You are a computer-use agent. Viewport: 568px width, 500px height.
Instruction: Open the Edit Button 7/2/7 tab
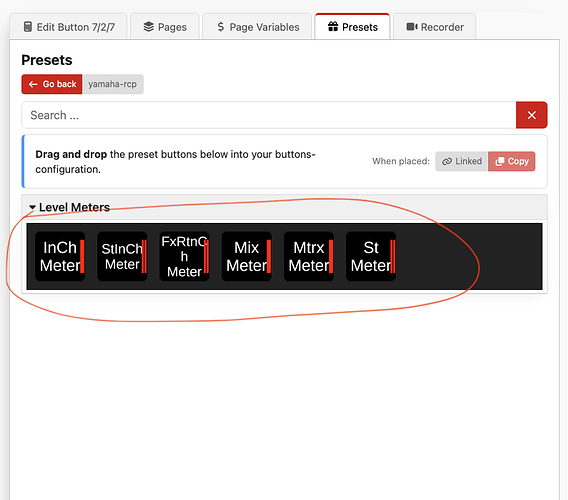click(x=68, y=27)
